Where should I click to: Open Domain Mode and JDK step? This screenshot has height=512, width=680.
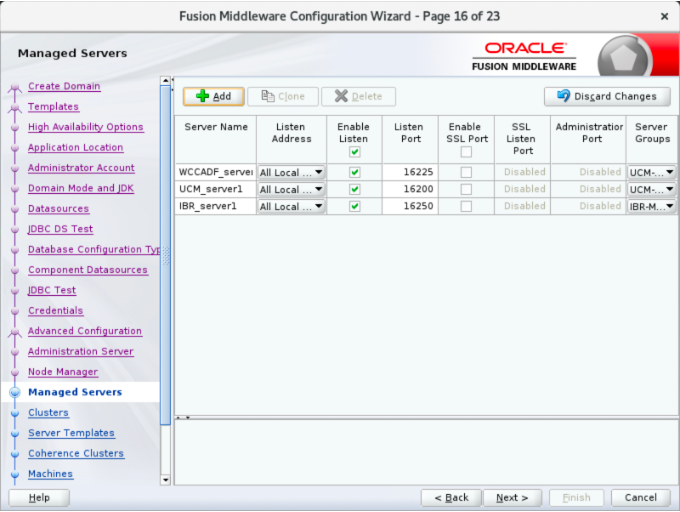pyautogui.click(x=81, y=188)
